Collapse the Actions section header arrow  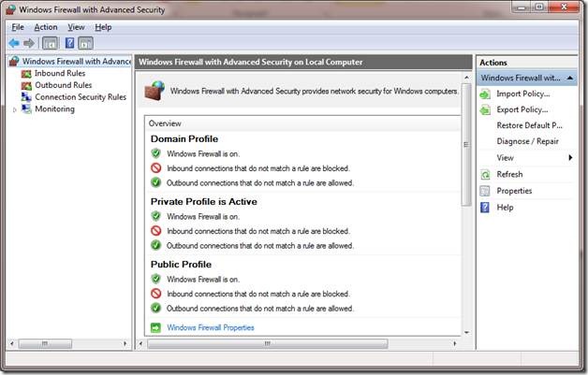point(570,78)
